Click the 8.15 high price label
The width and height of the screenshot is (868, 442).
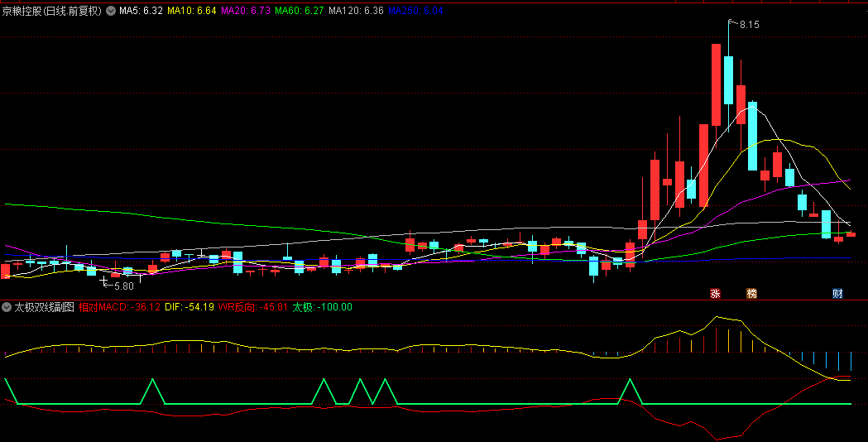click(x=749, y=24)
